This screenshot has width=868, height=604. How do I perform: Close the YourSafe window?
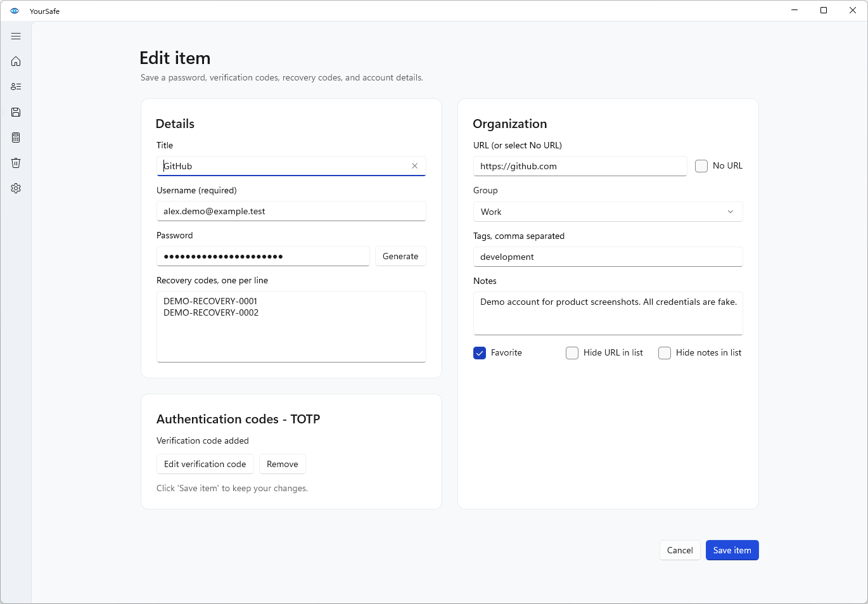click(853, 10)
